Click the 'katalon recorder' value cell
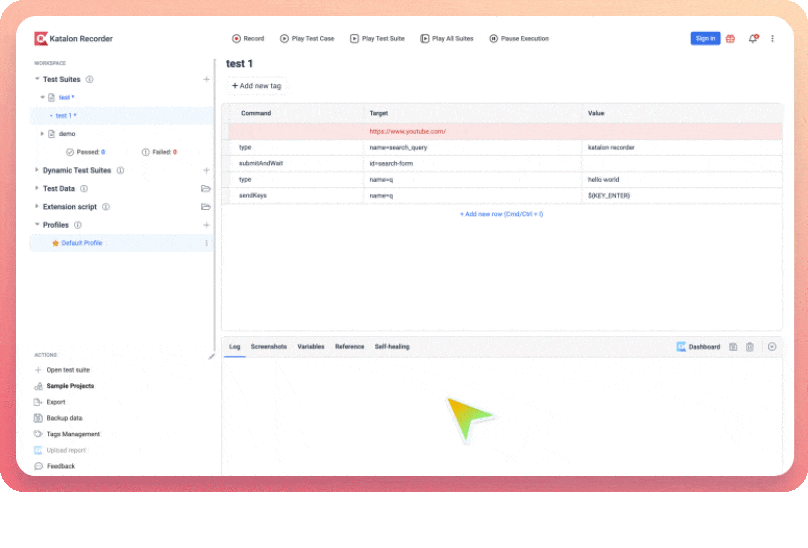This screenshot has width=808, height=548. tap(682, 147)
